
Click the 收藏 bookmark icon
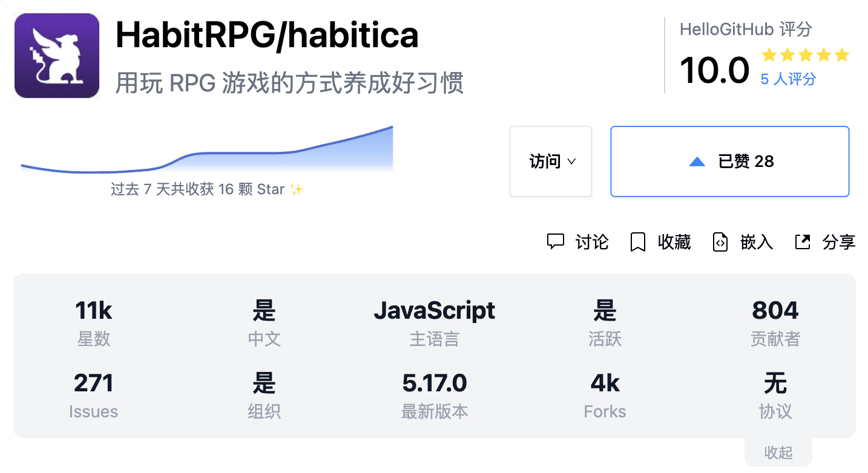[637, 242]
